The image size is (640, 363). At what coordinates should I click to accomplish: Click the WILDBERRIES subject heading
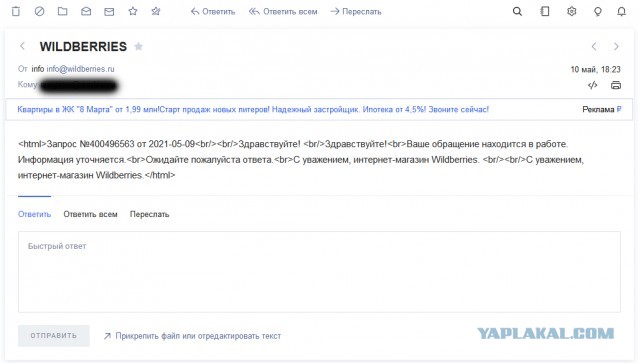point(83,47)
